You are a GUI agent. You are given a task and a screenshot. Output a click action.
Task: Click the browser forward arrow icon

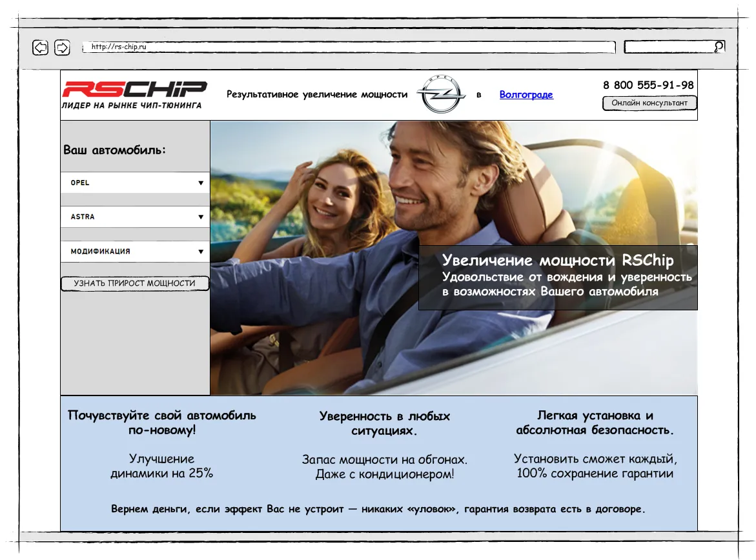pos(63,48)
